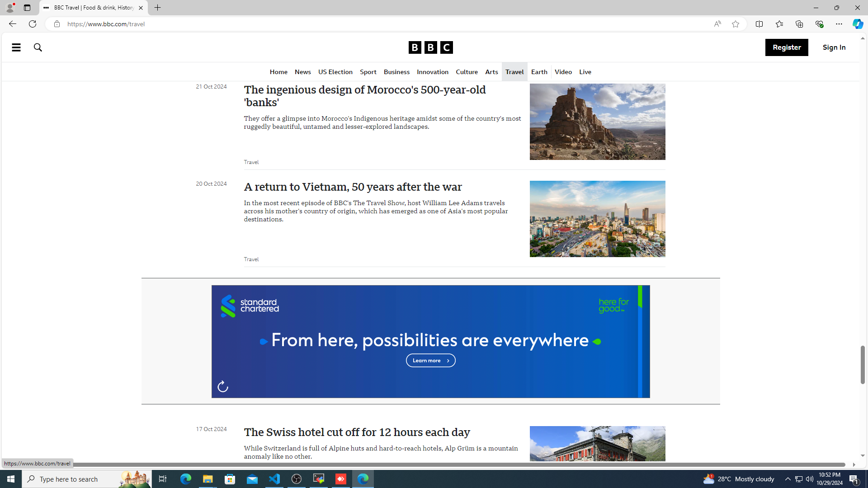
Task: Click the vertical page scrollbar thumb
Action: 863,364
